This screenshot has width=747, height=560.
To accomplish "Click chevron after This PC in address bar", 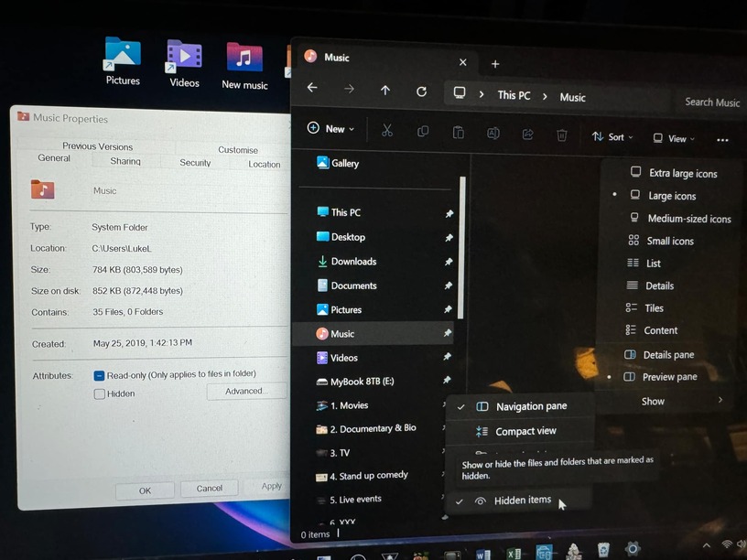I will 545,96.
